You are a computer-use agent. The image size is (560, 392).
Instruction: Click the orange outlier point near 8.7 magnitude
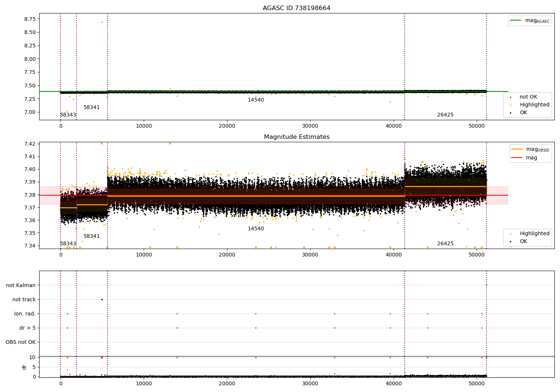pos(102,22)
